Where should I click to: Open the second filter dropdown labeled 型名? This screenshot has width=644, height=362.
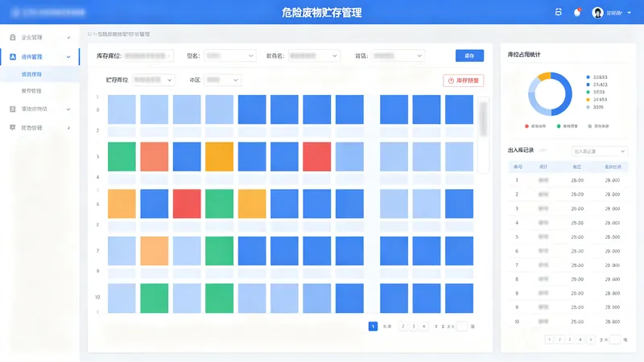[230, 56]
